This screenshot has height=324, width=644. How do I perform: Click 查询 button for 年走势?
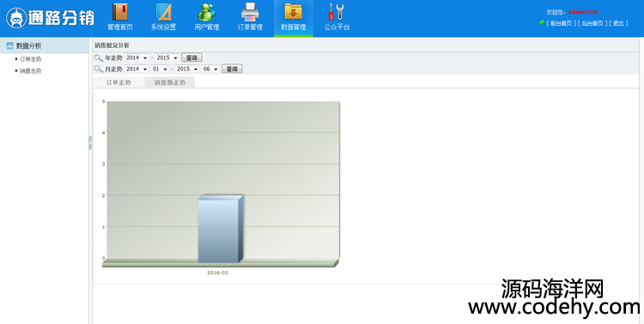[x=191, y=58]
